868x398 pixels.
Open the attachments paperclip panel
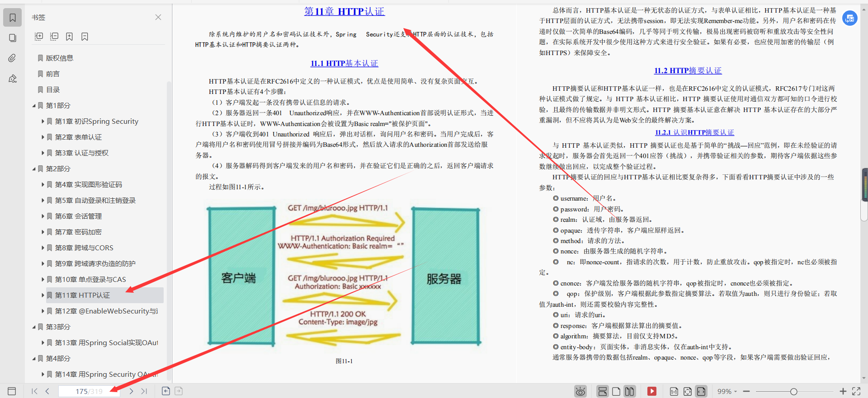pos(13,58)
